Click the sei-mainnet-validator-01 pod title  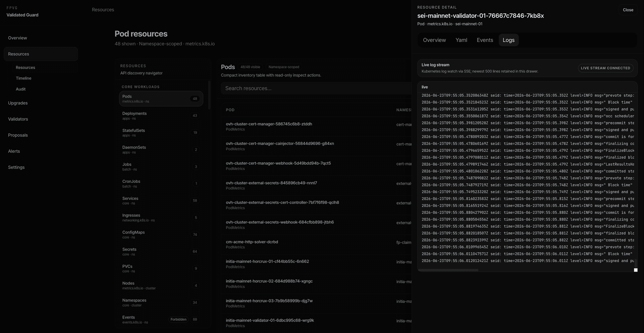pos(480,16)
